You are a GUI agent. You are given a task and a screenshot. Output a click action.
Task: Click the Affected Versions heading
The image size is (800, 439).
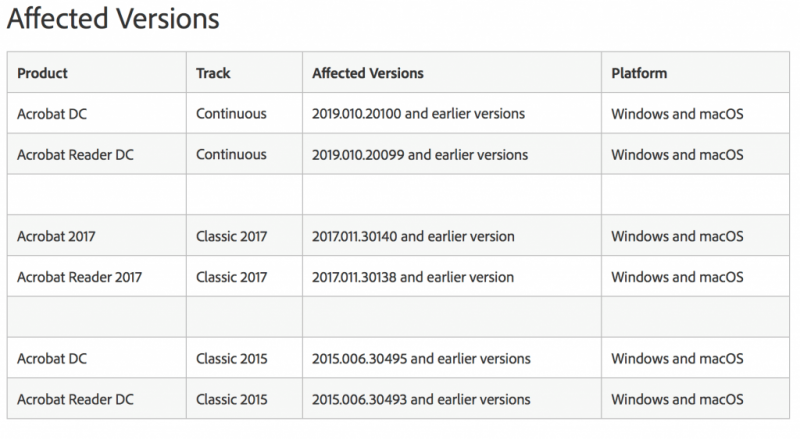(x=113, y=19)
